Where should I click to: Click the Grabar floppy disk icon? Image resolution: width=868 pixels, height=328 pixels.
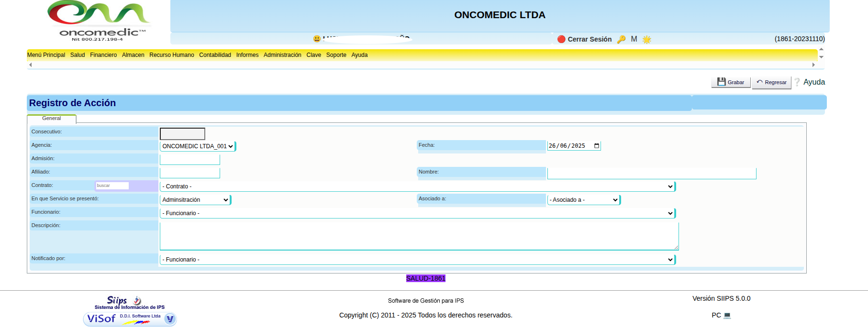[x=721, y=82]
